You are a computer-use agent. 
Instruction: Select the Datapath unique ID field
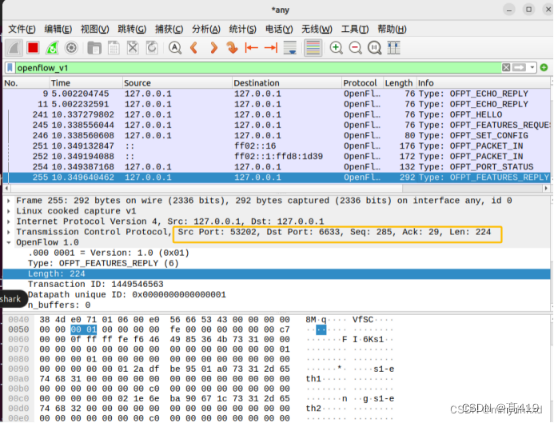pos(126,294)
